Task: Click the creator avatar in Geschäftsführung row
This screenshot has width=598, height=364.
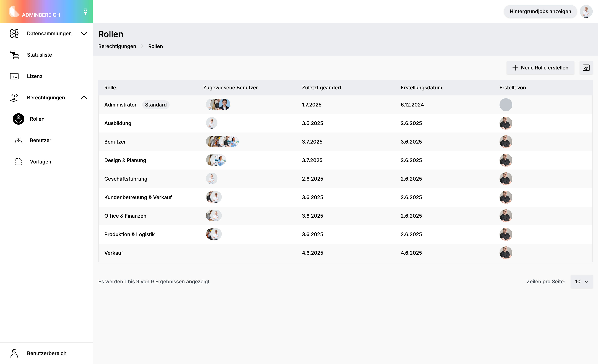Action: pos(506,179)
